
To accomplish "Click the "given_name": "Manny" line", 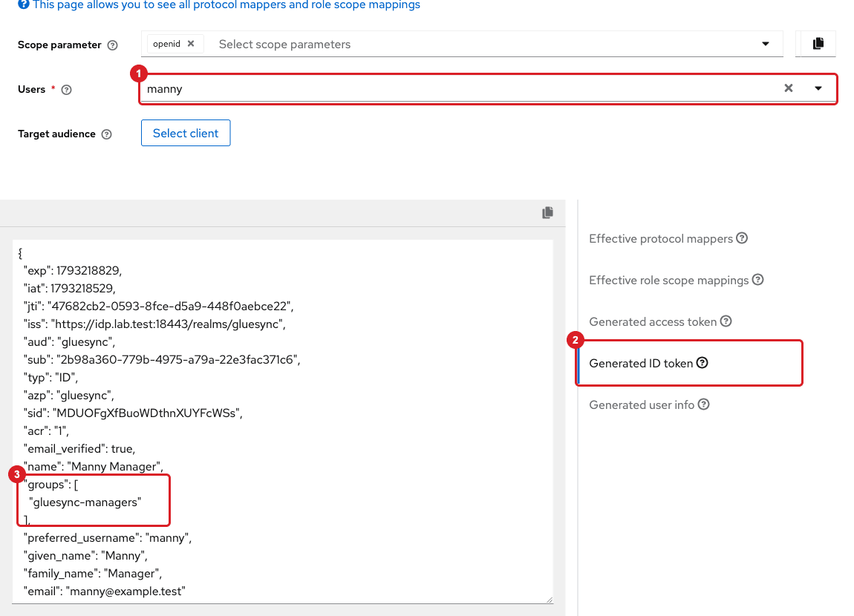I will click(85, 556).
